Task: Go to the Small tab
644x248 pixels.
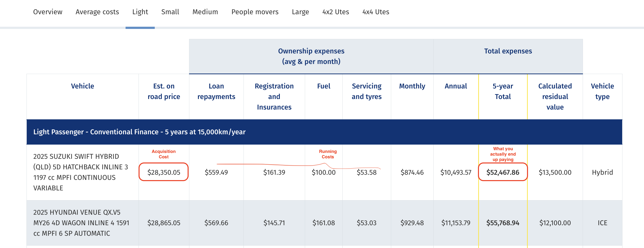Action: 170,12
